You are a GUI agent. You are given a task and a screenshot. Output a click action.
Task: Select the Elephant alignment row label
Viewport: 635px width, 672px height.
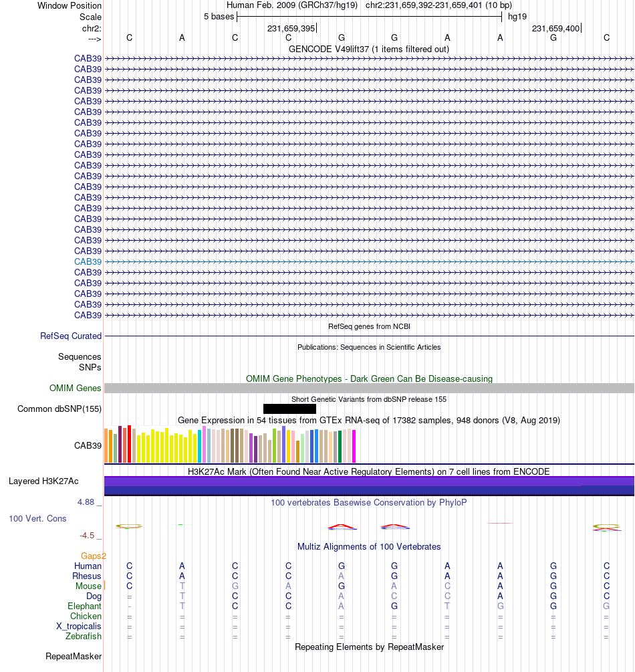[x=84, y=606]
